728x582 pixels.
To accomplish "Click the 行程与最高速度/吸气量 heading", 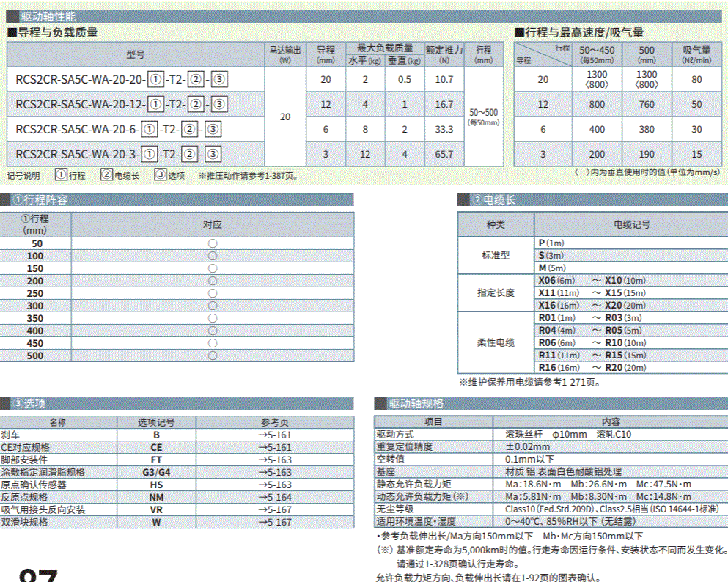I will click(579, 32).
